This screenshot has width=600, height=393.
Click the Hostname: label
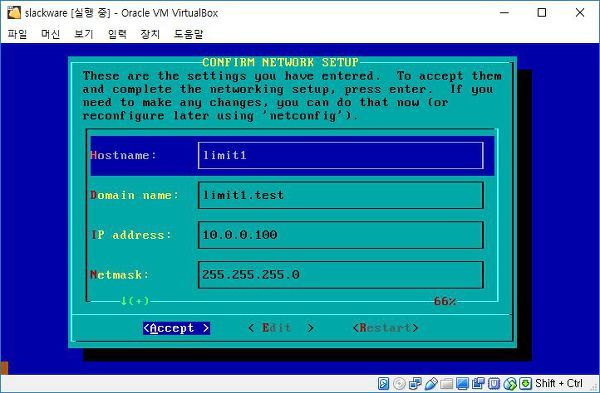[124, 155]
